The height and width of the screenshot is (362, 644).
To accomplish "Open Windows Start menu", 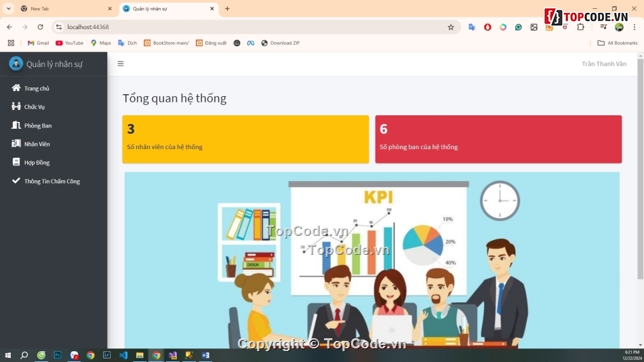I will (8, 355).
